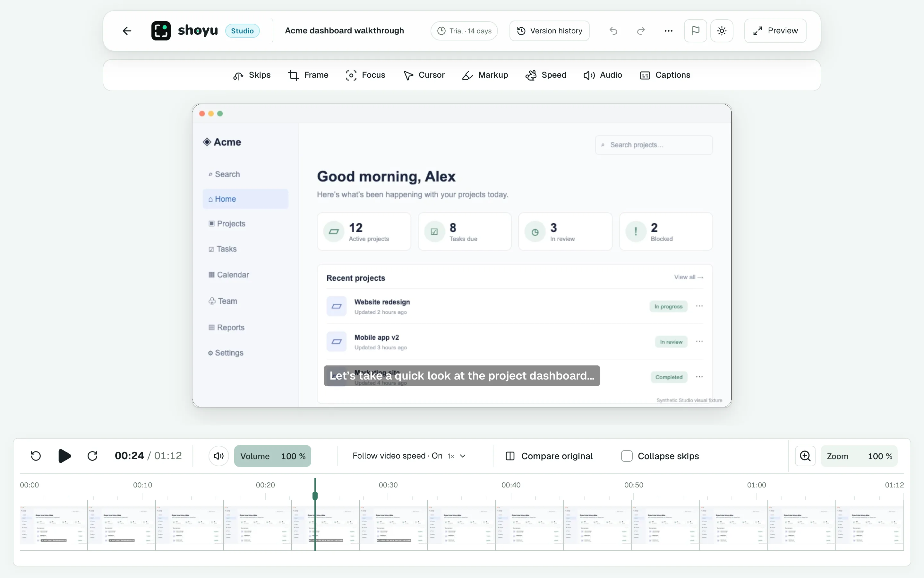
Task: Open the three-dot more options menu
Action: [x=668, y=31]
